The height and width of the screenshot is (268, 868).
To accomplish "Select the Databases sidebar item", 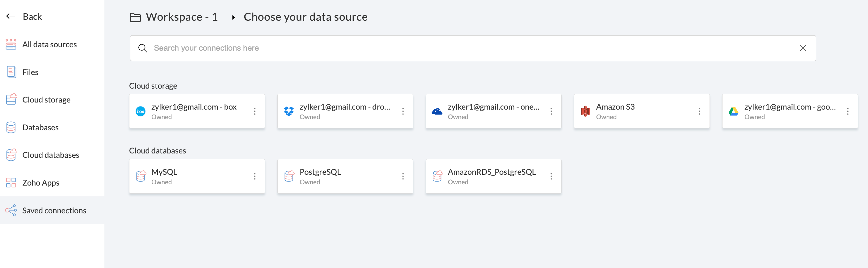I will click(x=40, y=127).
